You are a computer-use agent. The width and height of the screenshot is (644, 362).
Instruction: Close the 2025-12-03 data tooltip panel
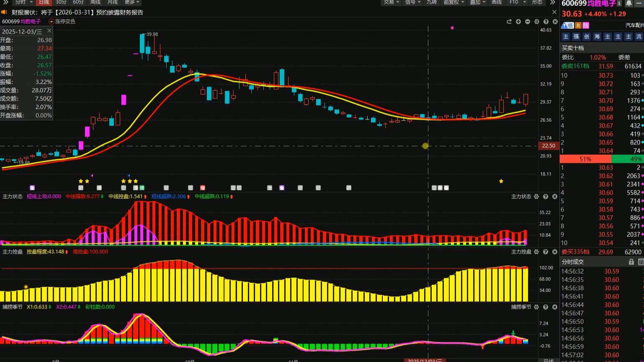tap(49, 31)
